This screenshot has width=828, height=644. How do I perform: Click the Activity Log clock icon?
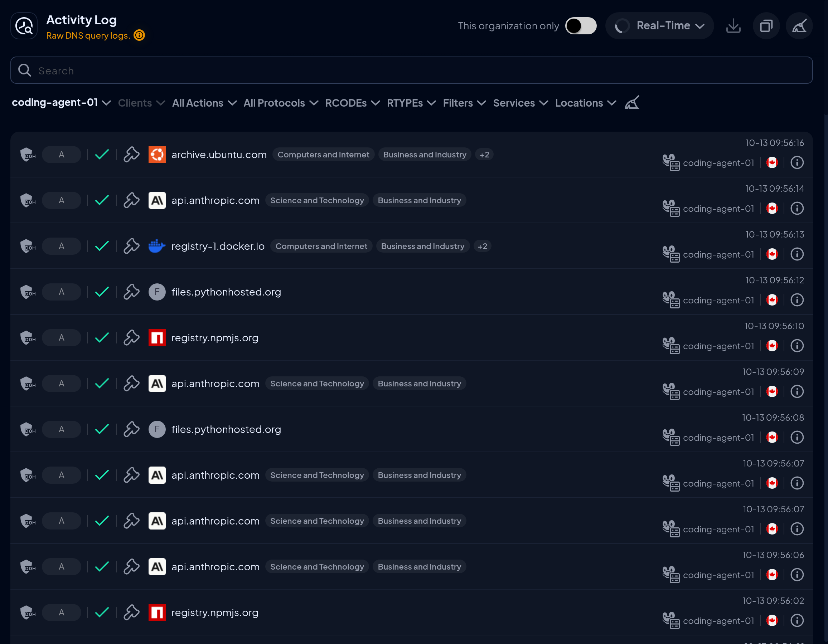(24, 26)
